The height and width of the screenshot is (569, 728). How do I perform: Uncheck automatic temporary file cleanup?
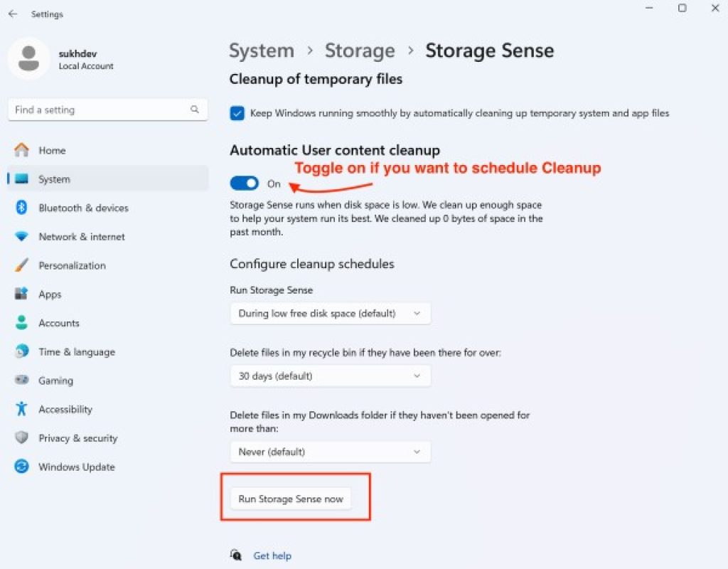[236, 112]
